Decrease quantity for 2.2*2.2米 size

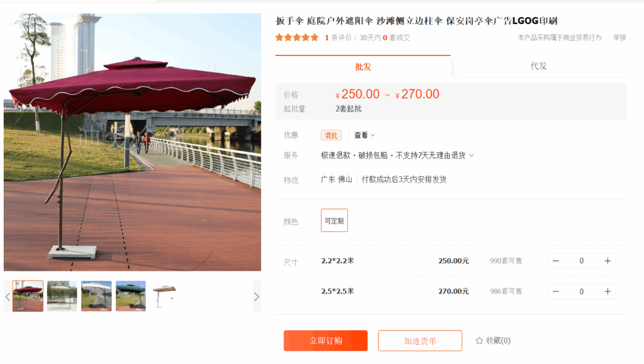click(556, 261)
